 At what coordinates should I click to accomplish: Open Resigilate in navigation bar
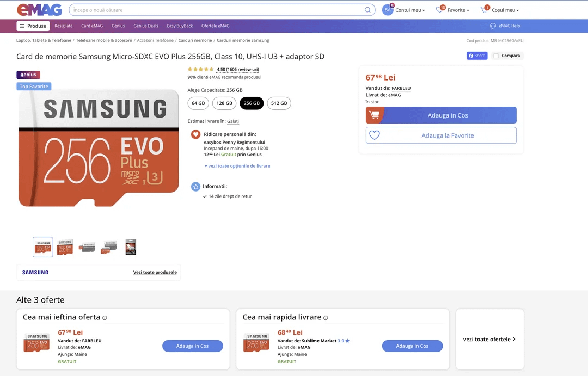point(63,26)
